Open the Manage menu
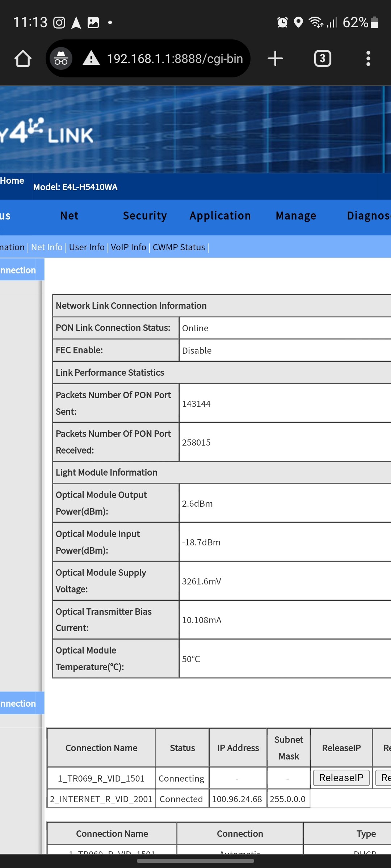391x868 pixels. pyautogui.click(x=296, y=216)
